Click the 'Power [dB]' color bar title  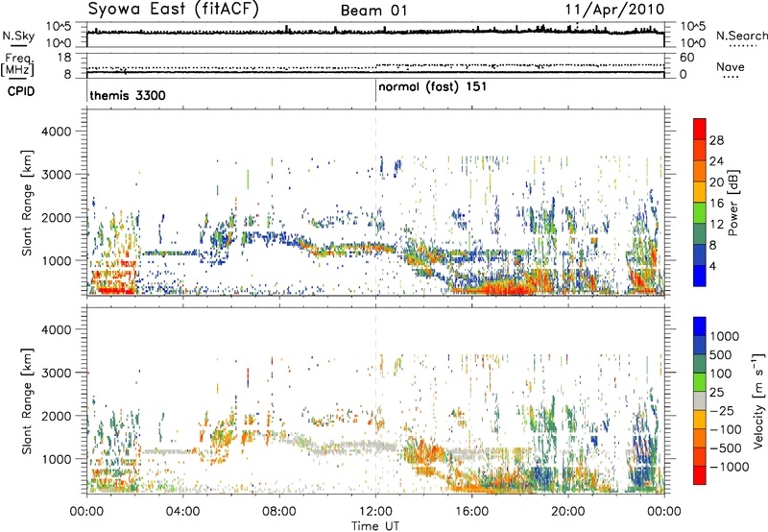(732, 203)
